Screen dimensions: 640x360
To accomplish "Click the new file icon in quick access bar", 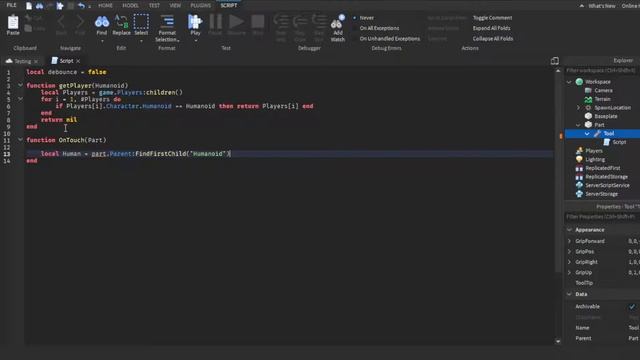I will [x=29, y=6].
